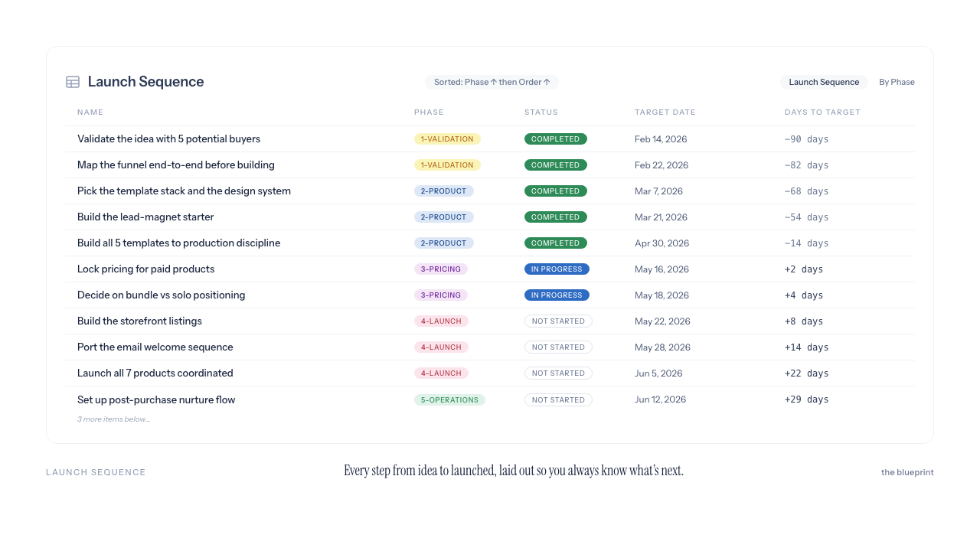This screenshot has width=980, height=551.
Task: Click the Mar 21, 2026 target date
Action: (661, 217)
